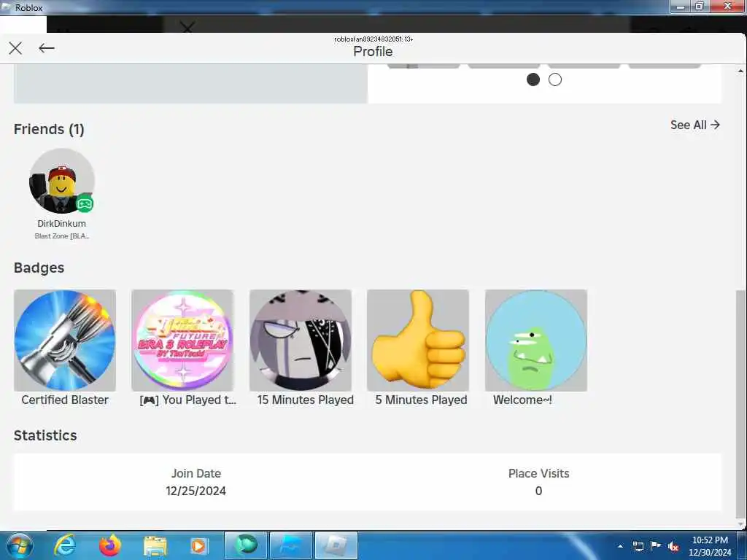
Task: Open the DirkDinkum username link
Action: (x=62, y=223)
